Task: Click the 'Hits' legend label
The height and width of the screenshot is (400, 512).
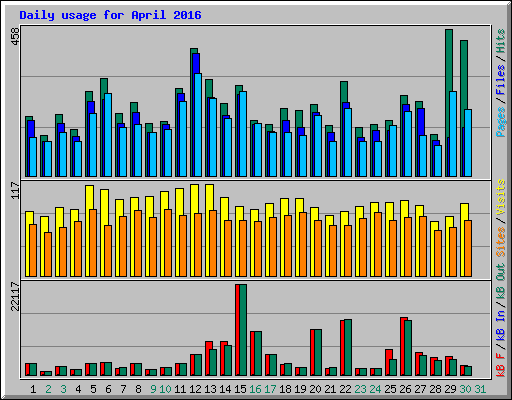Action: tap(501, 41)
